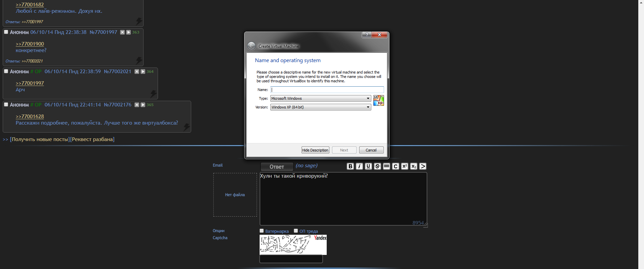Apply strikethrough formatting button

coord(377,166)
